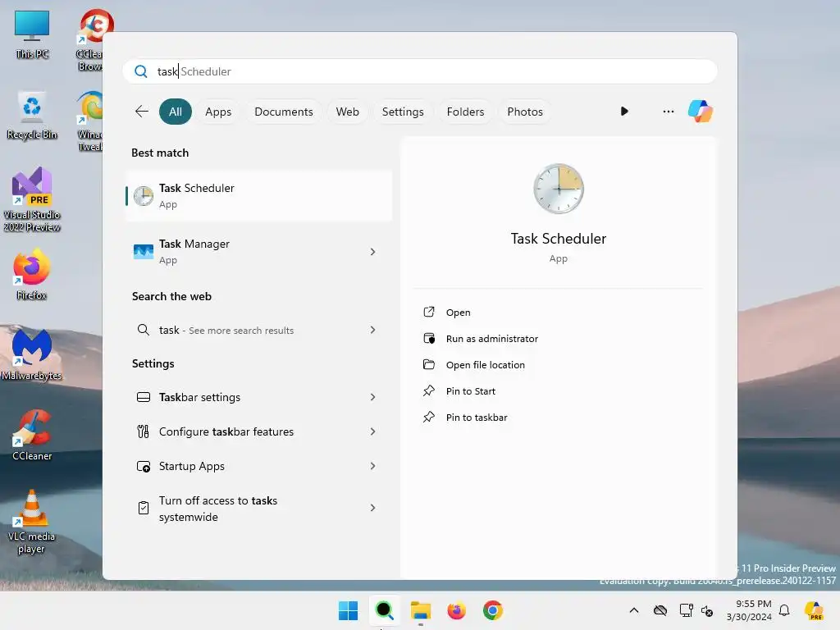Screen dimensions: 840x630
Task: Expand the 'task' web search chevron
Action: tap(373, 330)
